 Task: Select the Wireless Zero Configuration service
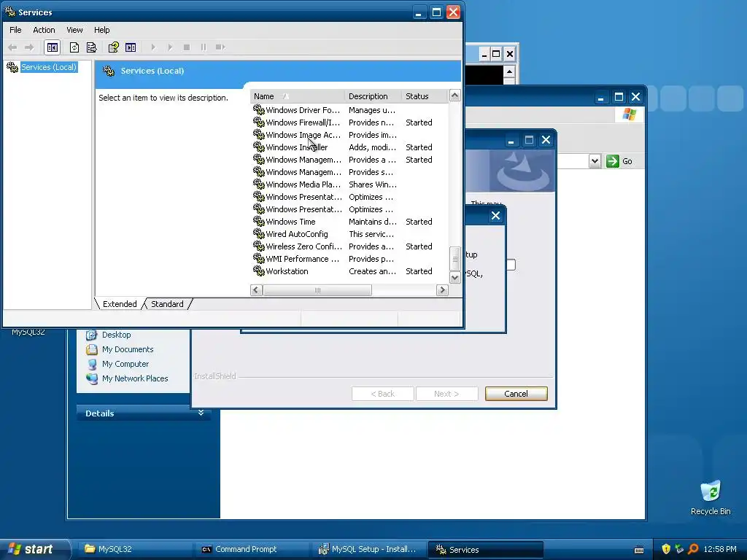(x=349, y=246)
